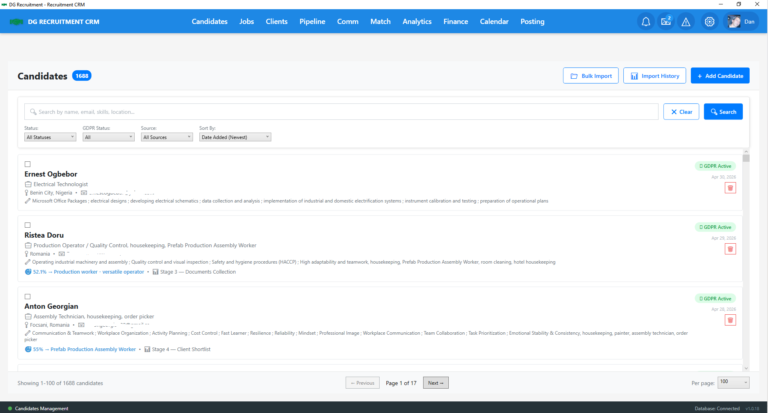
Task: Check the box for Anton Georgian
Action: tap(28, 296)
